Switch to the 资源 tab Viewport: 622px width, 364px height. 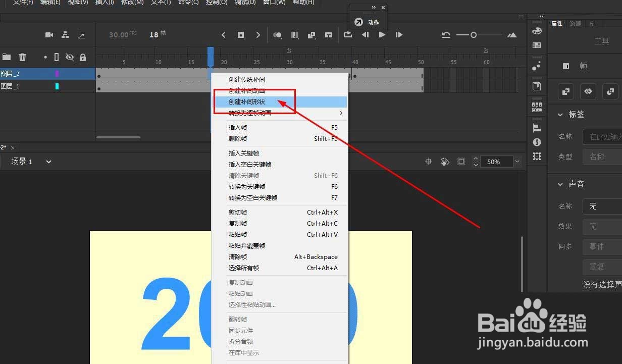coord(575,24)
